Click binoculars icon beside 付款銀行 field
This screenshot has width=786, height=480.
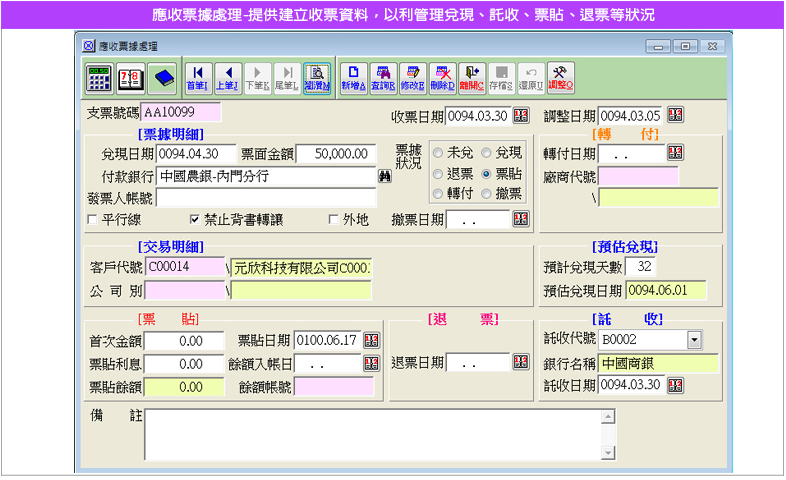click(385, 176)
